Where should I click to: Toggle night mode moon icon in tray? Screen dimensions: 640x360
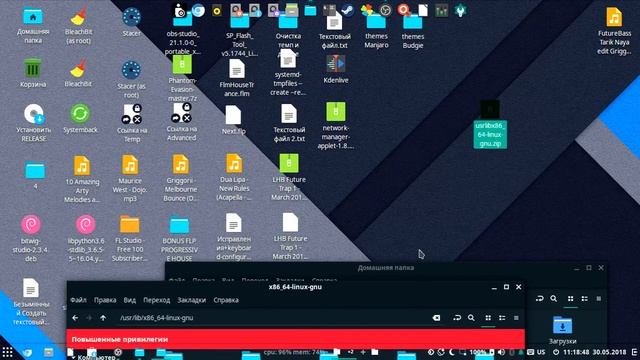tap(452, 352)
